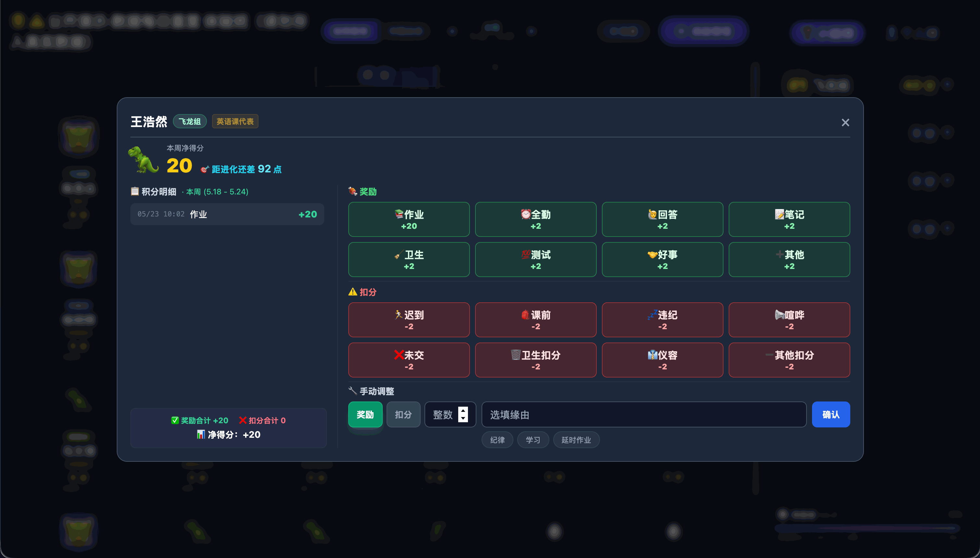This screenshot has width=980, height=558.
Task: Award +2 for 卫生 hygiene
Action: (x=409, y=260)
